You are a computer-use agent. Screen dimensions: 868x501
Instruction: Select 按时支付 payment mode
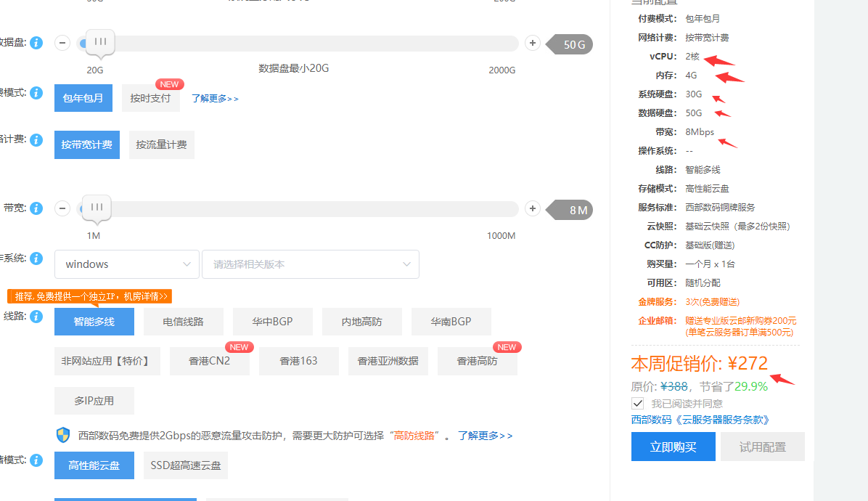[150, 98]
